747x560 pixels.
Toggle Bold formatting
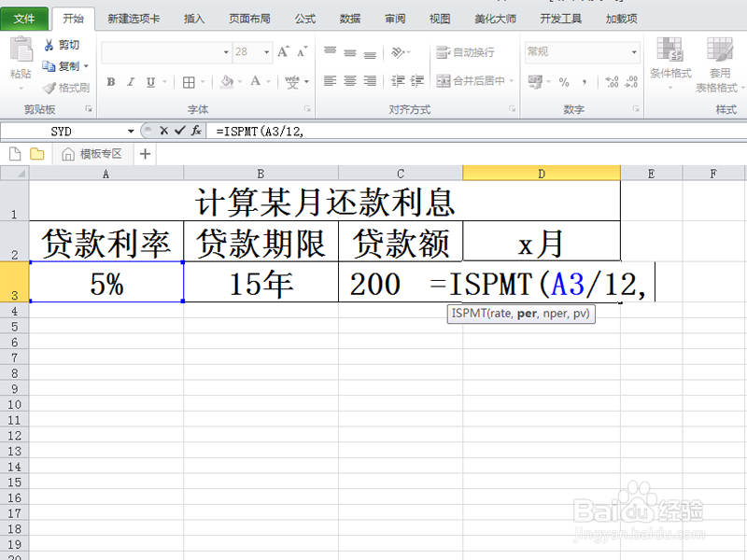pyautogui.click(x=111, y=82)
